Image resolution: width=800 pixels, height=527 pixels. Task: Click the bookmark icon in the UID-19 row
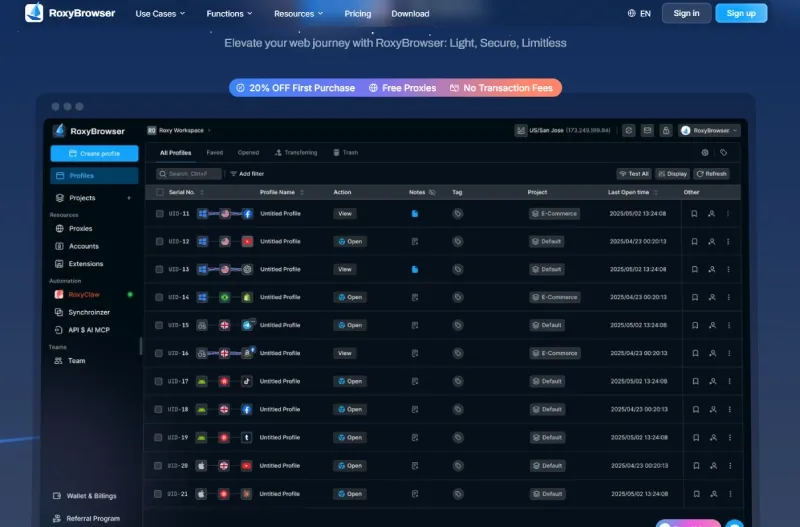(x=696, y=437)
